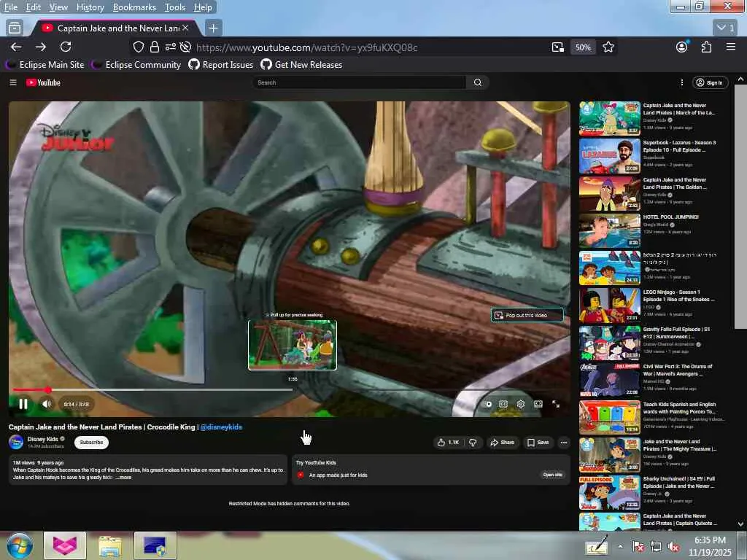The height and width of the screenshot is (560, 747).
Task: Click the Pop out this video button
Action: pyautogui.click(x=527, y=315)
